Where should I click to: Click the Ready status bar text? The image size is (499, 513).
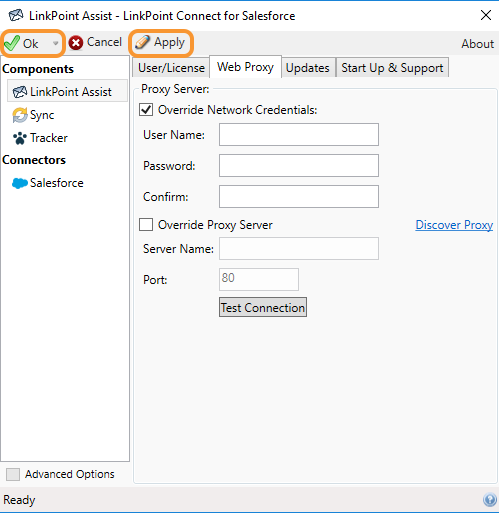coord(19,500)
